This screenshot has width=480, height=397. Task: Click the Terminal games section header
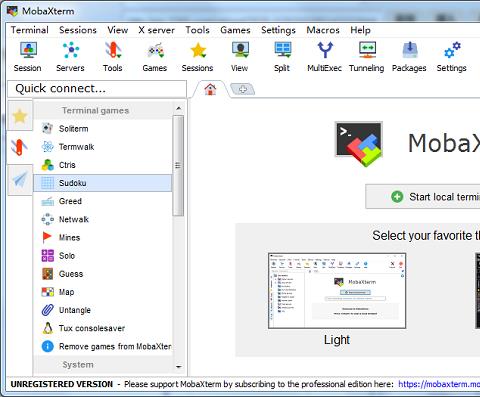[103, 110]
